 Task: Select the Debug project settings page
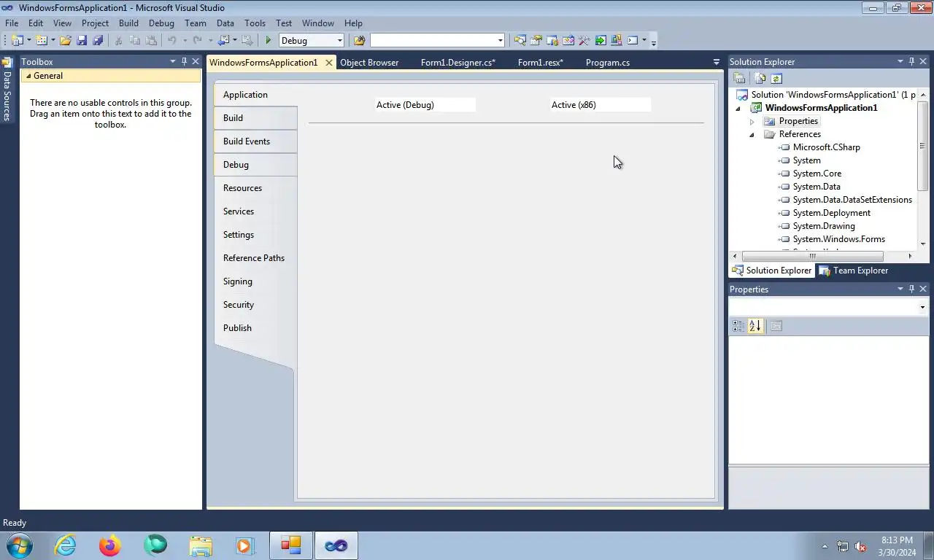click(x=255, y=165)
